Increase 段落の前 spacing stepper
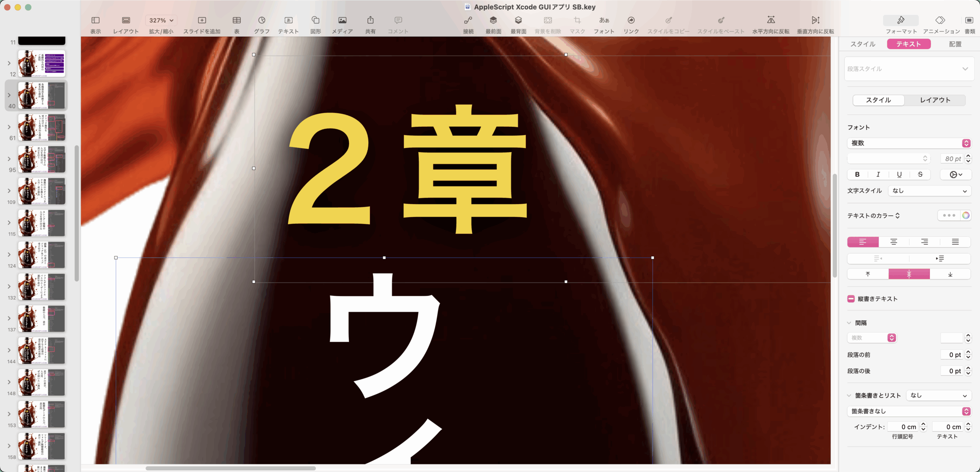 (x=968, y=352)
